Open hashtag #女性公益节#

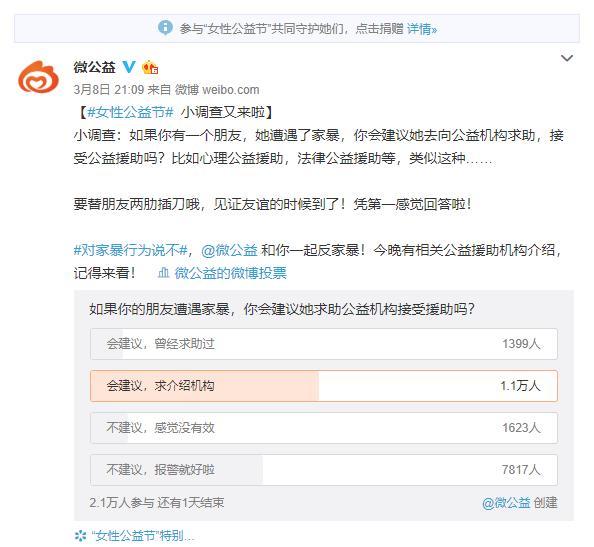pyautogui.click(x=130, y=112)
